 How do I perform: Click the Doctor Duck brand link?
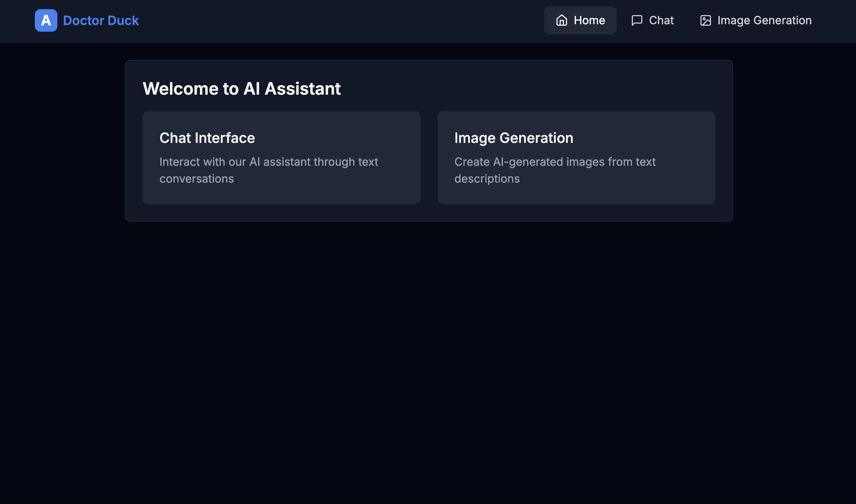tap(101, 20)
